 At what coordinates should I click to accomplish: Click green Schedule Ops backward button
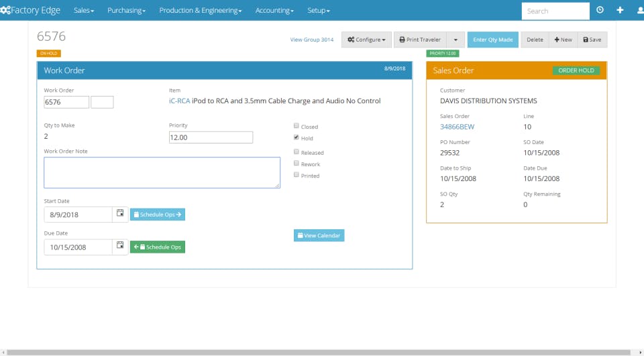pos(157,247)
